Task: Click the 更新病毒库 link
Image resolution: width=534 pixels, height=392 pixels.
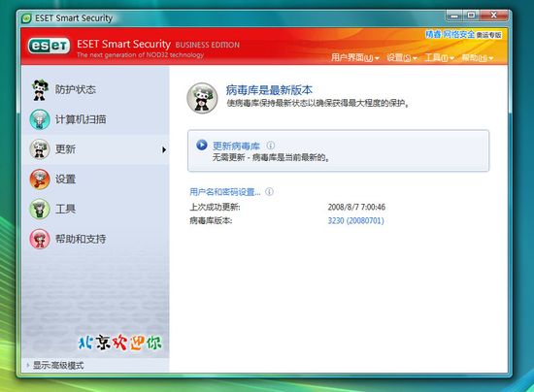Action: tap(236, 146)
